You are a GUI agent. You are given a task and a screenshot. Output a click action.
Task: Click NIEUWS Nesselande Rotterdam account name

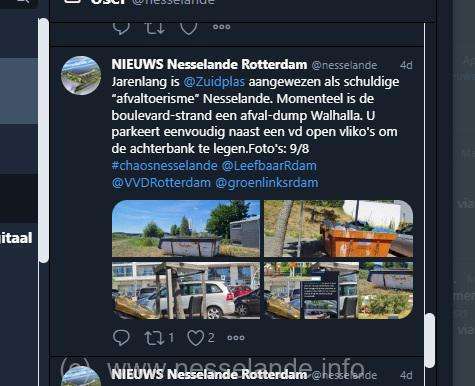coord(209,64)
